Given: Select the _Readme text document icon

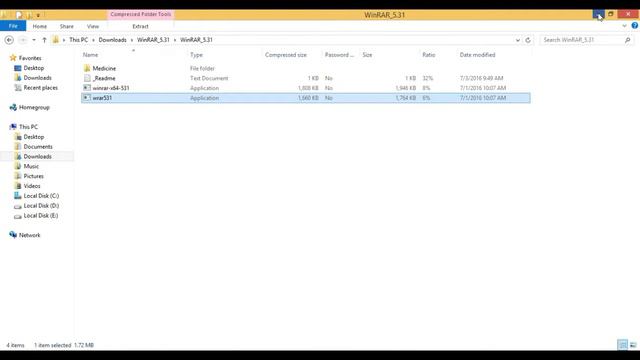Looking at the screenshot, I should [87, 78].
